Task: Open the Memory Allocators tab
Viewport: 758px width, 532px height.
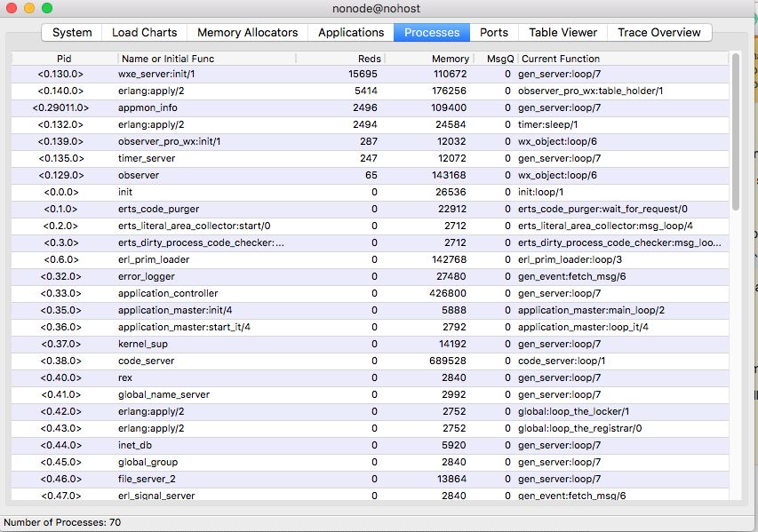Action: pyautogui.click(x=248, y=32)
